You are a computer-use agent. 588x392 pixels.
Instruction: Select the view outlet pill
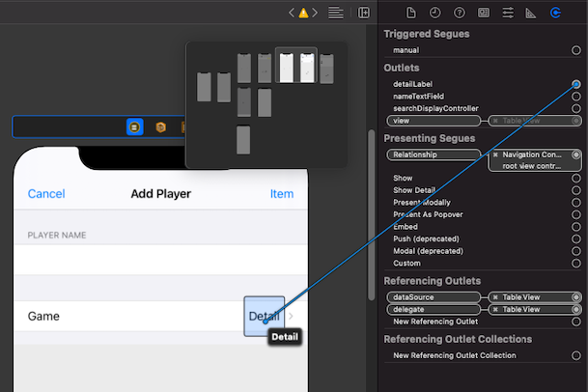434,121
